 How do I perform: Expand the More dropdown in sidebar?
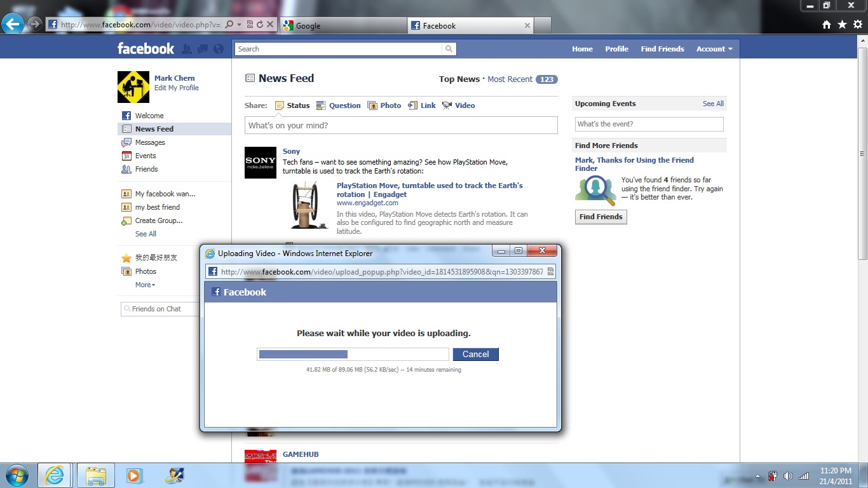click(145, 285)
